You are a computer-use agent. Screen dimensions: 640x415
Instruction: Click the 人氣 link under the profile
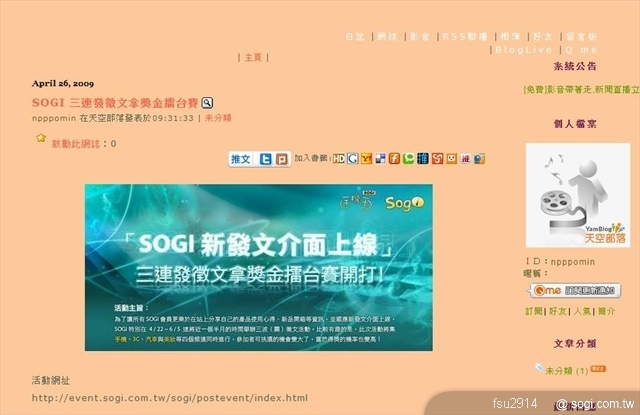pos(582,311)
